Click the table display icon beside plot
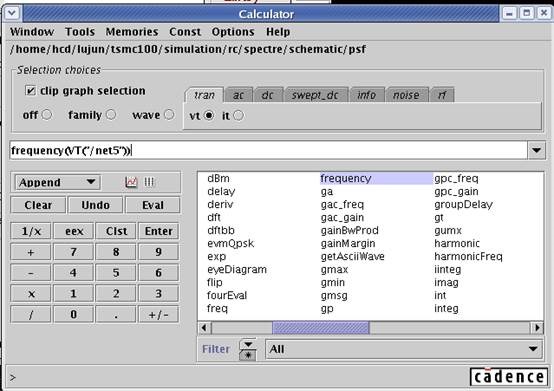Image resolution: width=554 pixels, height=391 pixels. point(149,182)
